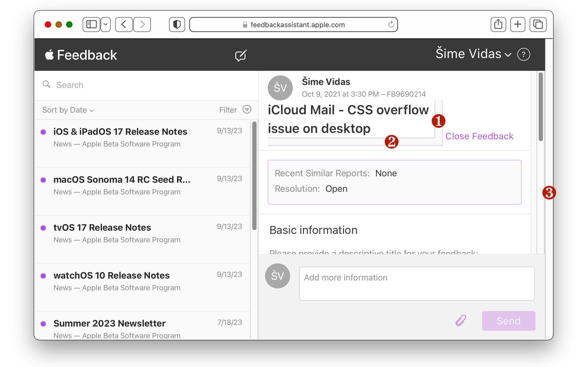Click the Close Feedback link
588x367 pixels.
pyautogui.click(x=479, y=136)
